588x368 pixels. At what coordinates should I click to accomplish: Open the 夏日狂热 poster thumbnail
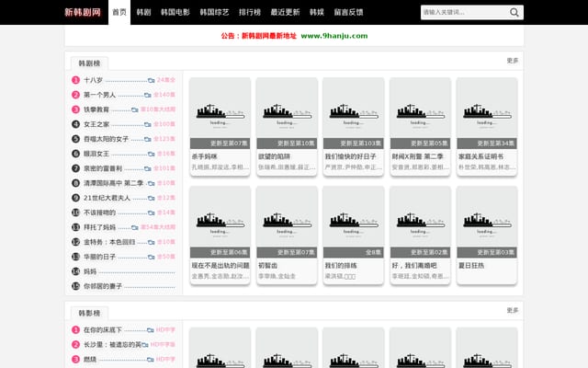[x=487, y=222]
